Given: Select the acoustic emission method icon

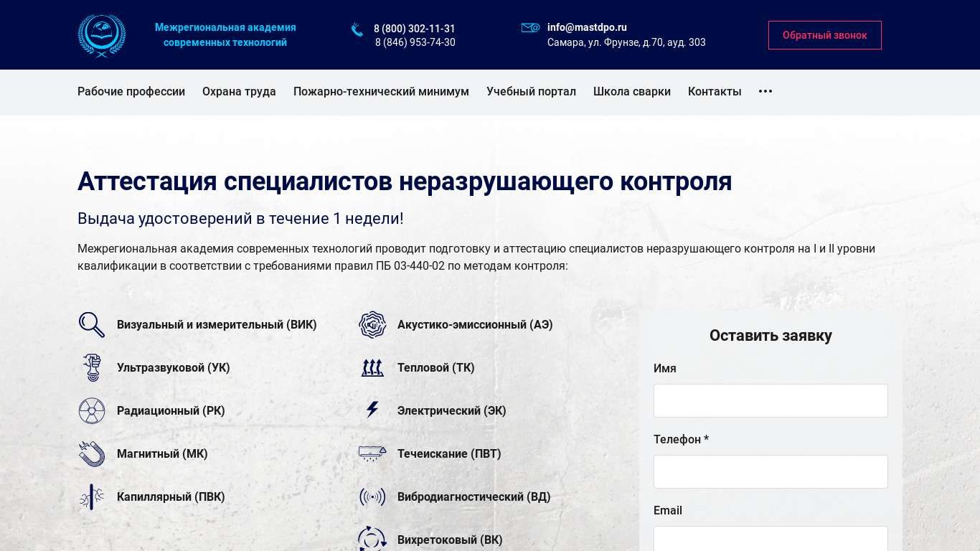Looking at the screenshot, I should tap(372, 325).
